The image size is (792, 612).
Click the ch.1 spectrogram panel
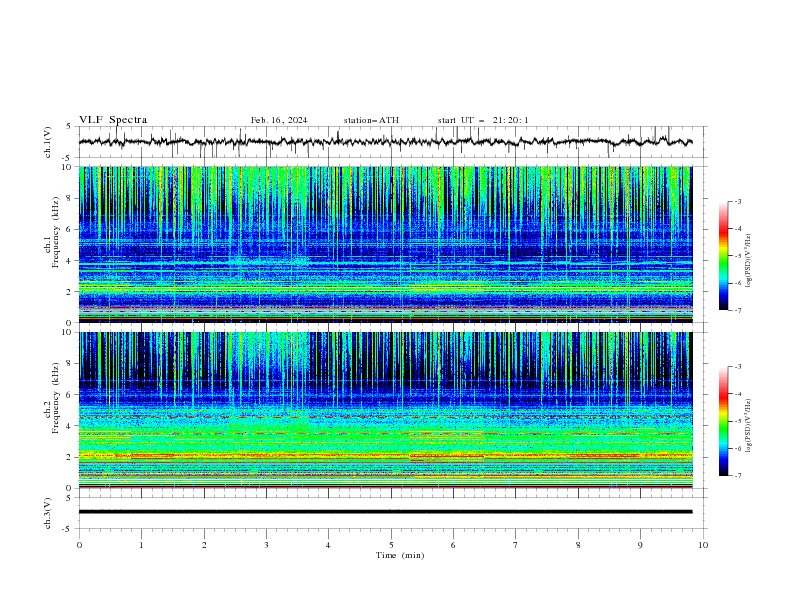385,244
